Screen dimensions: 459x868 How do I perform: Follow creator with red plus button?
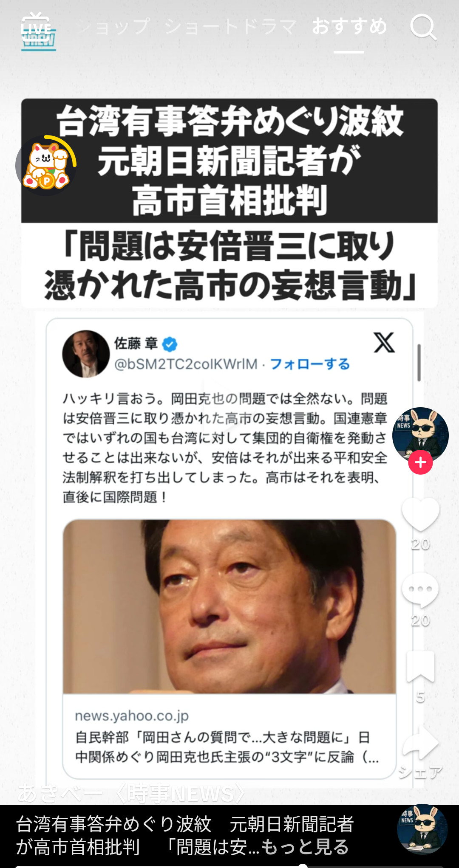(420, 462)
